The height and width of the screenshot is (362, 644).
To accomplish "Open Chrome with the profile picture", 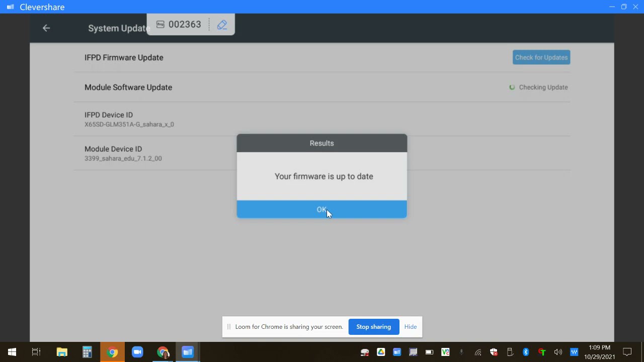I will pyautogui.click(x=163, y=352).
